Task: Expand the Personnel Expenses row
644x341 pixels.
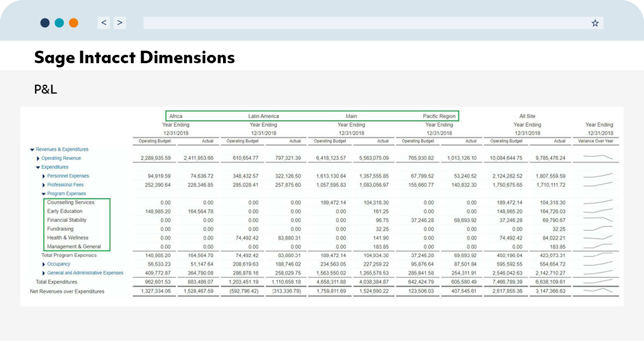Action: [44, 176]
